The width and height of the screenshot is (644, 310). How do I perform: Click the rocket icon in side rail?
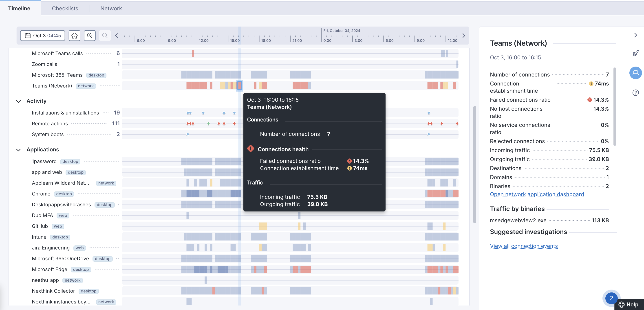(635, 53)
